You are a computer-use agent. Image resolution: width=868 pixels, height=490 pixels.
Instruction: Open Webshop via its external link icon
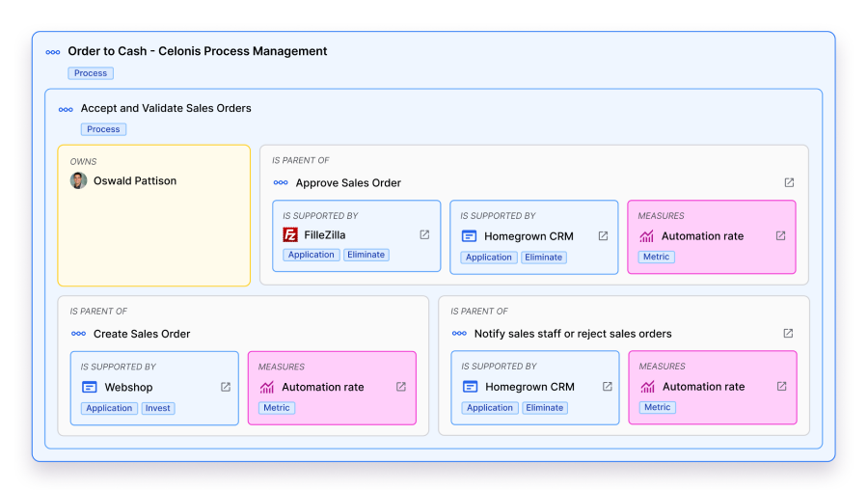coord(226,387)
